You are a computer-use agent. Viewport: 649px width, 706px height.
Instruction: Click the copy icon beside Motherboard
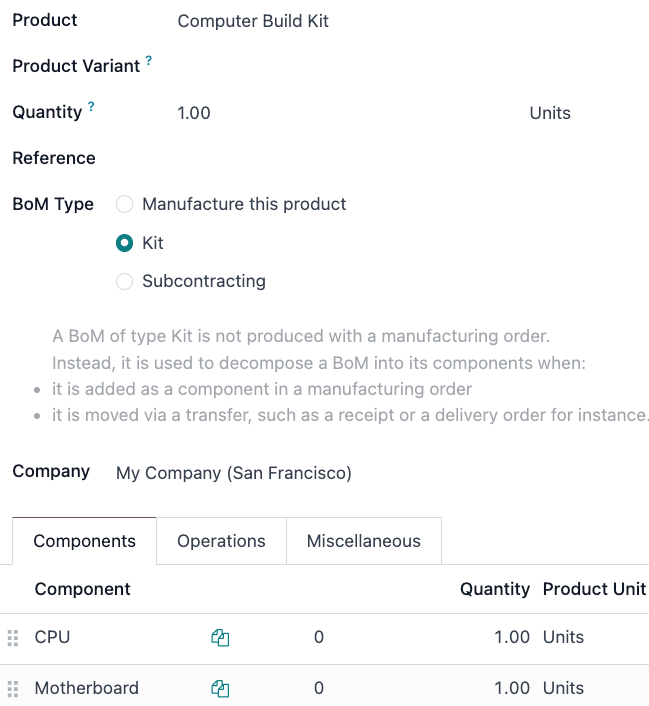(x=220, y=689)
